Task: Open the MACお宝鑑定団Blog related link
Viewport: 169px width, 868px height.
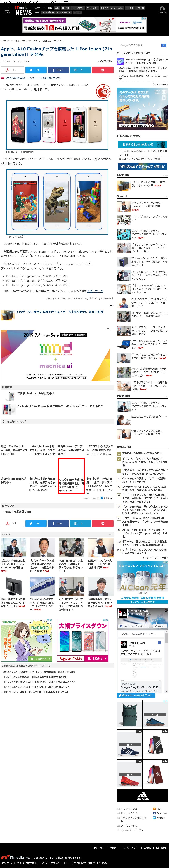Action: tap(17, 512)
